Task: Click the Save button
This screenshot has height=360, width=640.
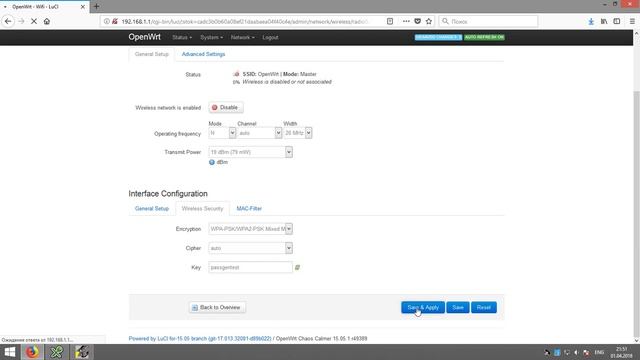Action: pyautogui.click(x=458, y=307)
